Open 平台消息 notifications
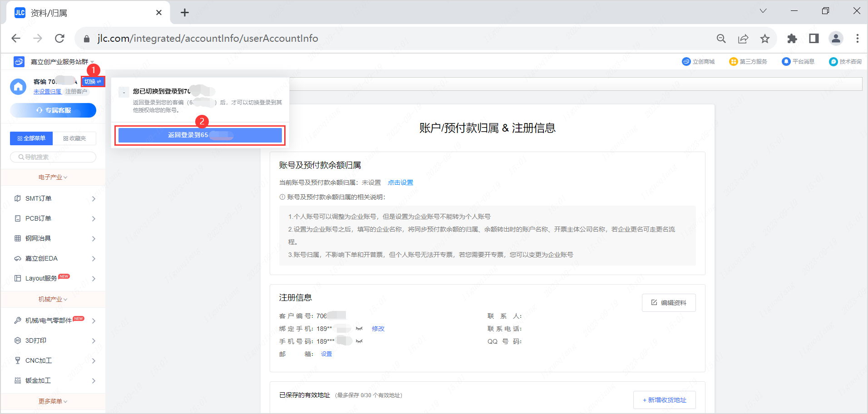 pos(798,62)
